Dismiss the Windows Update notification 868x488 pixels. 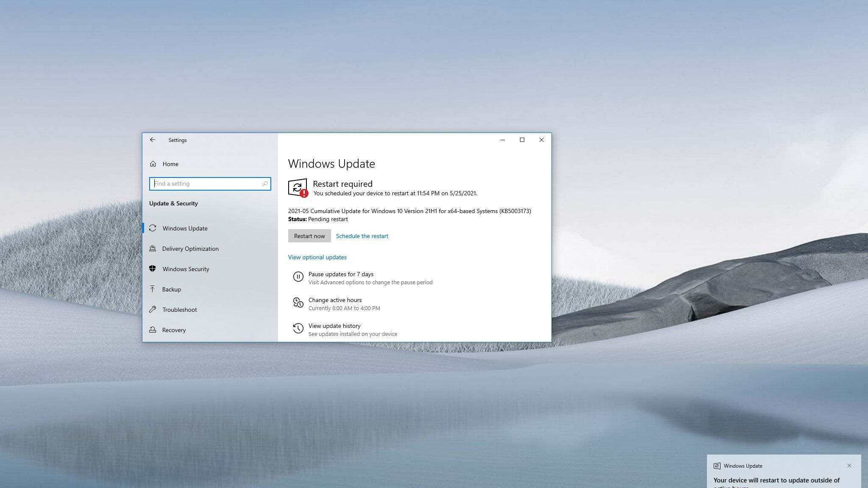(x=849, y=466)
